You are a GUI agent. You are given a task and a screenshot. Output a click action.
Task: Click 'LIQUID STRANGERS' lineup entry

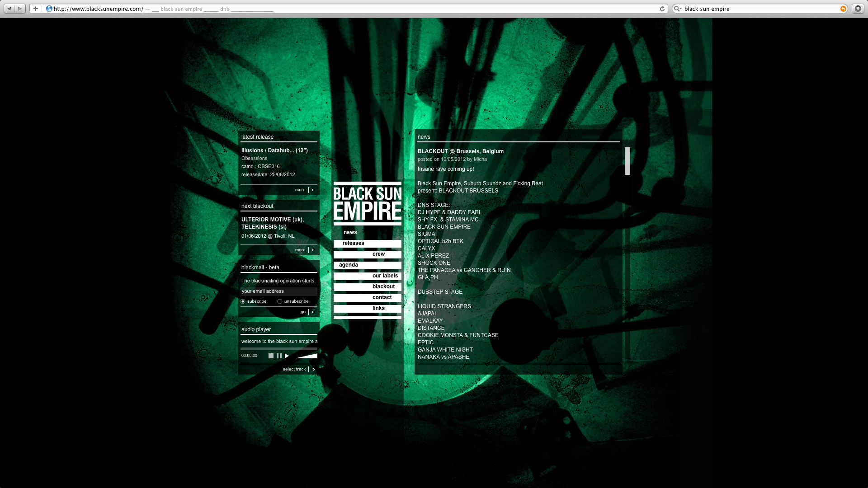(444, 306)
